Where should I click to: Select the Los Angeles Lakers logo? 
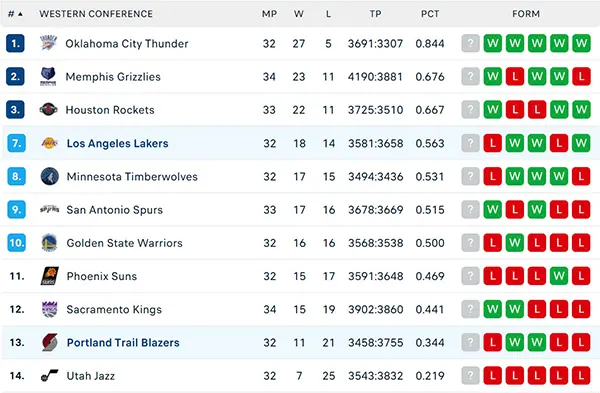point(49,143)
